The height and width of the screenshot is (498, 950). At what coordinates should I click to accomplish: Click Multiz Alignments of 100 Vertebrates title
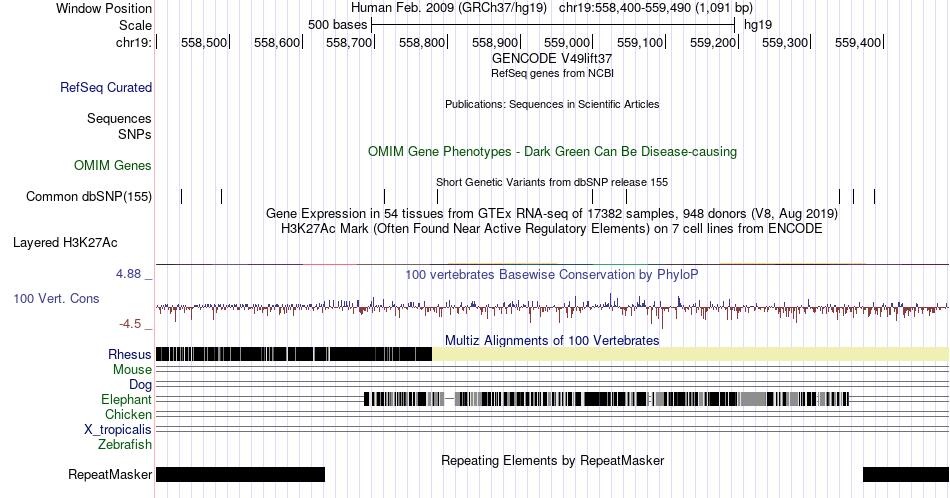(x=552, y=340)
